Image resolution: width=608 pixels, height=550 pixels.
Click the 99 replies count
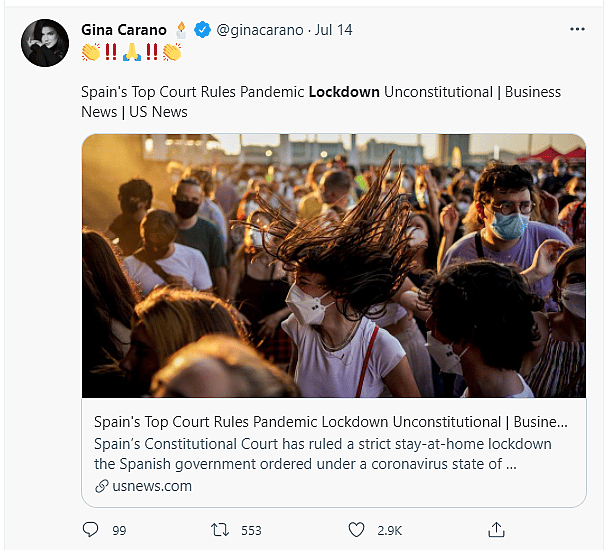click(119, 530)
